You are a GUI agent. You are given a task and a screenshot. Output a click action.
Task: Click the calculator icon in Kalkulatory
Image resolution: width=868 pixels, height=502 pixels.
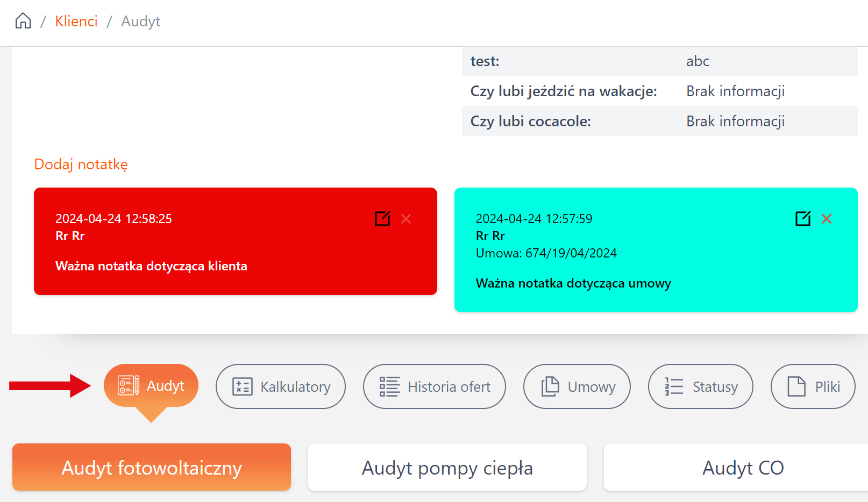[x=242, y=386]
